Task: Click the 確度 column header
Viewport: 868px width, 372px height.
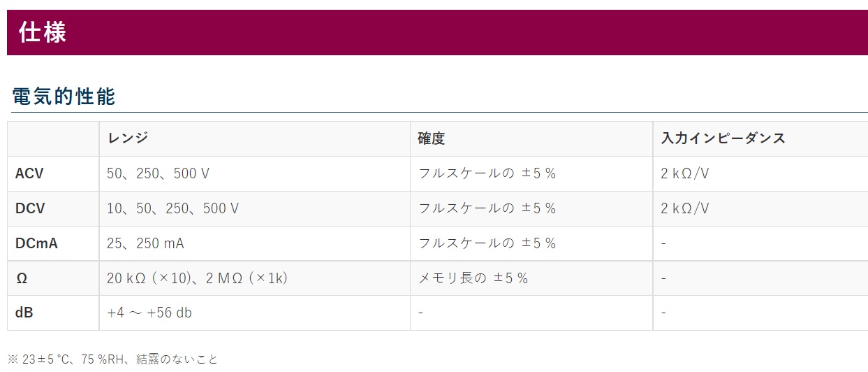Action: [431, 138]
